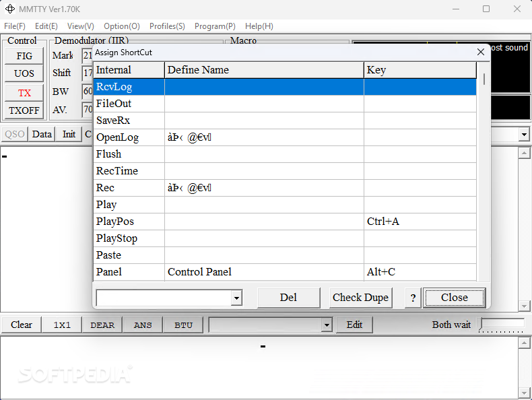Open the View(V) menu
Viewport: 532px width, 400px height.
tap(80, 26)
